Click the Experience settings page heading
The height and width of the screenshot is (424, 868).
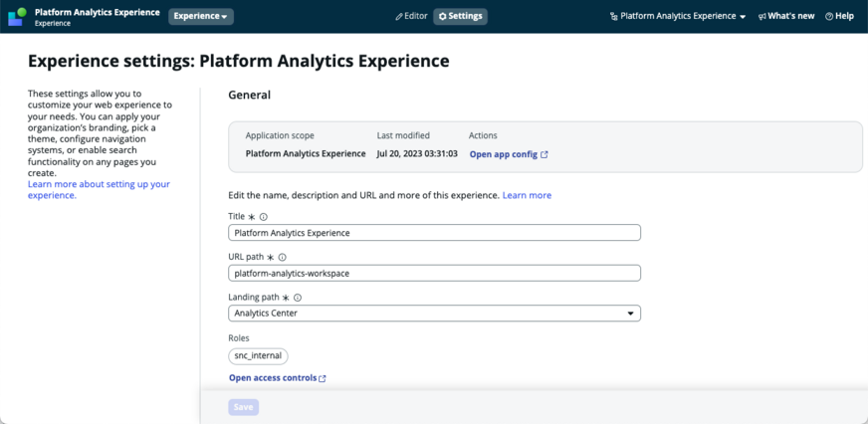pyautogui.click(x=239, y=61)
